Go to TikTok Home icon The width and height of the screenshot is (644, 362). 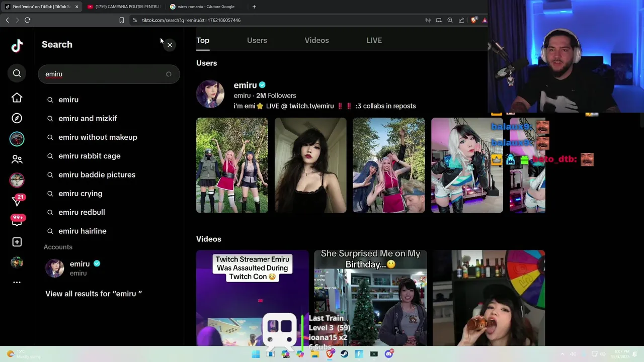pos(17,98)
